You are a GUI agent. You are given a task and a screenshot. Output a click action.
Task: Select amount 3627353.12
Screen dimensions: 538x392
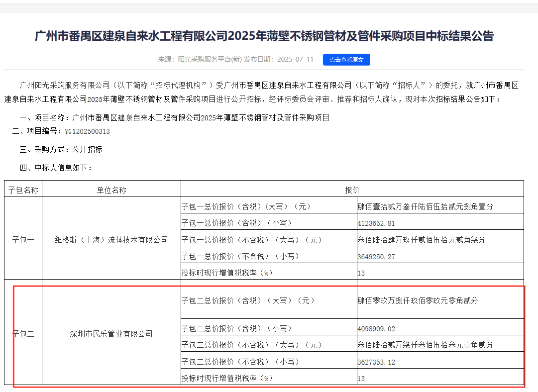click(x=376, y=362)
